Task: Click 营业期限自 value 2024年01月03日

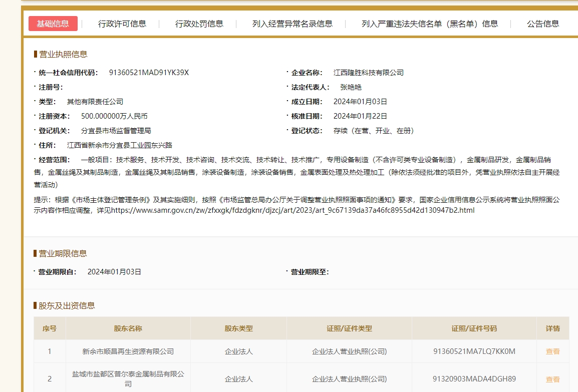Action: click(x=114, y=272)
